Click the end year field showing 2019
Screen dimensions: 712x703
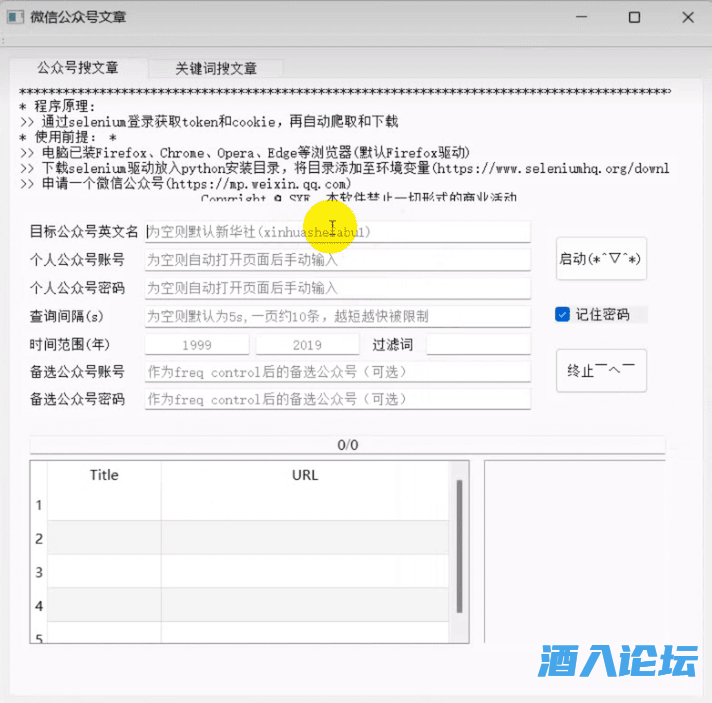307,344
